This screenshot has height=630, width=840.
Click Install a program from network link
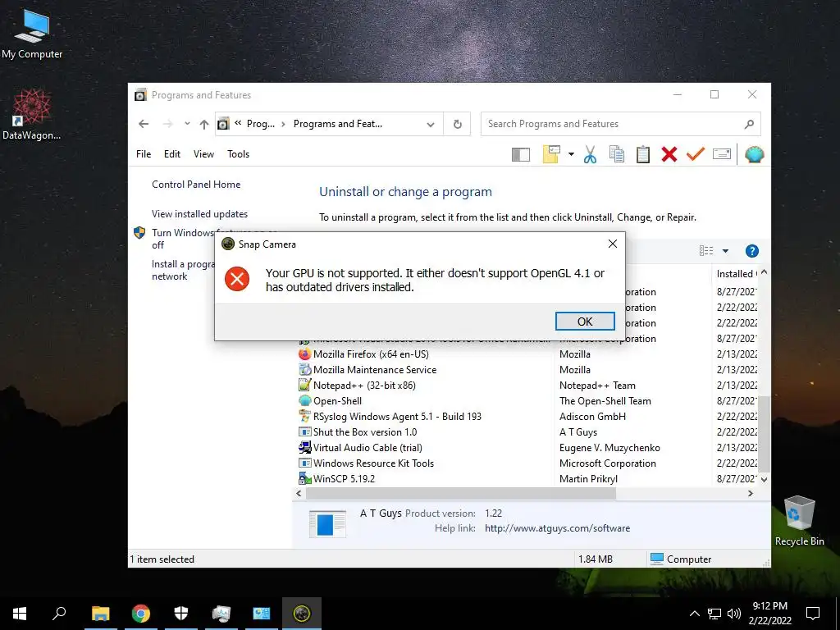(x=183, y=270)
